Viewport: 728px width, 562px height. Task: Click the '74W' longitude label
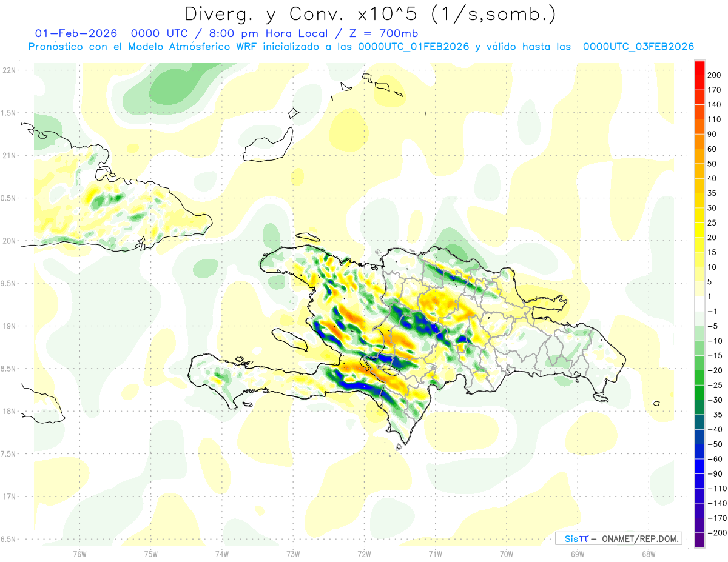tap(222, 555)
